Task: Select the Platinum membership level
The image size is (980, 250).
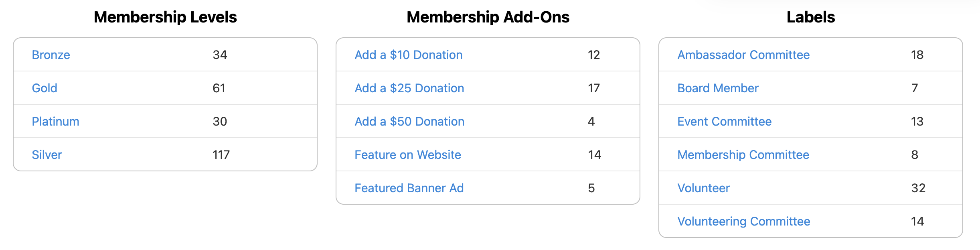Action: 55,122
